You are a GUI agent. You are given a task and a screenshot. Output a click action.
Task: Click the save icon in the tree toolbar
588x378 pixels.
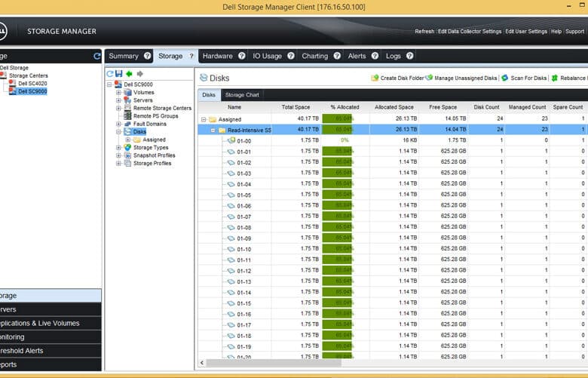point(119,74)
